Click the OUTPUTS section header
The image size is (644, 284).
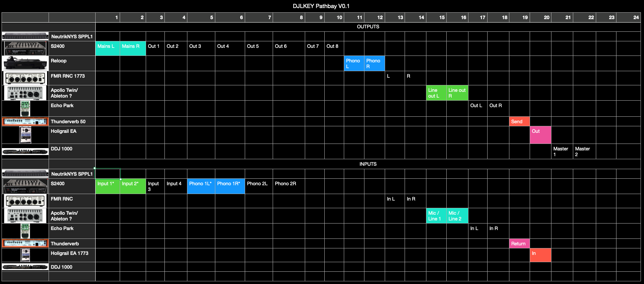coord(368,27)
